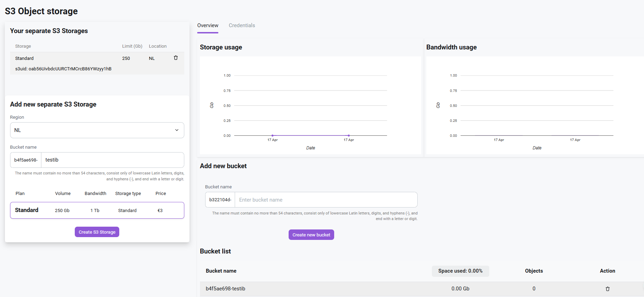Viewport: 644px width, 297px height.
Task: Open the Overview tab
Action: (208, 25)
